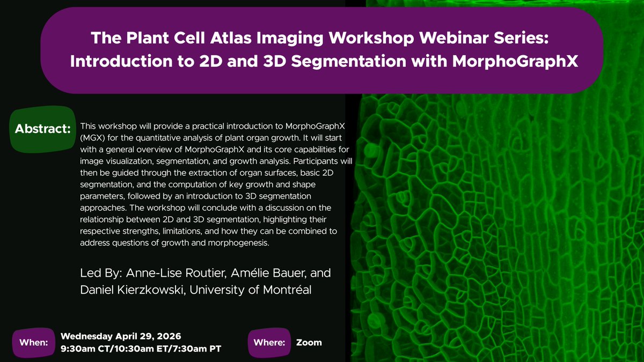Click the "Zoom" location text
This screenshot has width=644, height=362.
309,342
